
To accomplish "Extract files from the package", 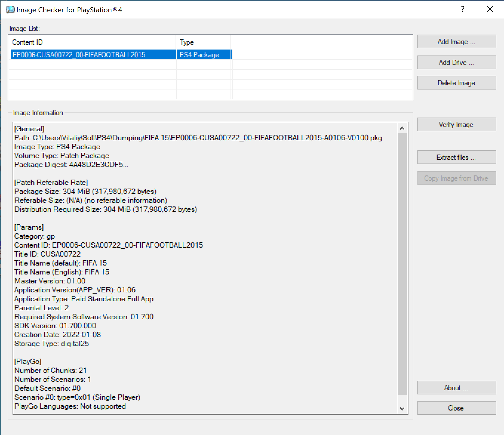I will pos(457,158).
